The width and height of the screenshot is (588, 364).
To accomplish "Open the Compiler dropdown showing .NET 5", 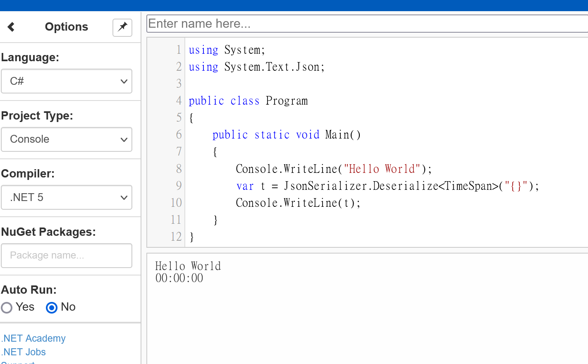I will point(67,197).
